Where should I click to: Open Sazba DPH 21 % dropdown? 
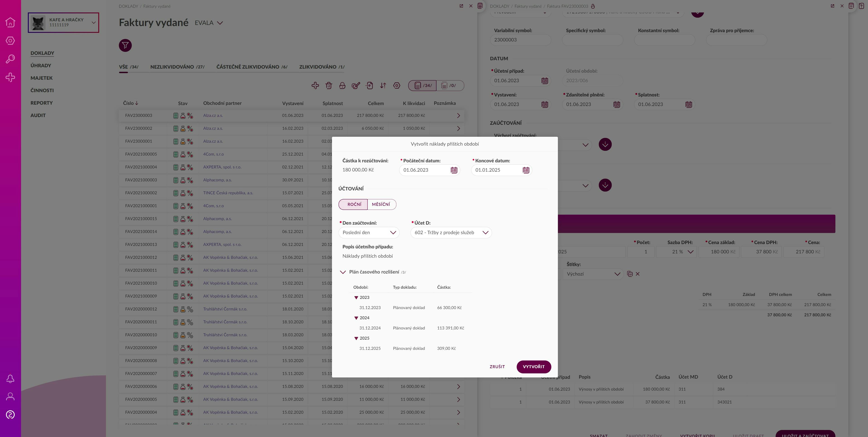point(676,252)
